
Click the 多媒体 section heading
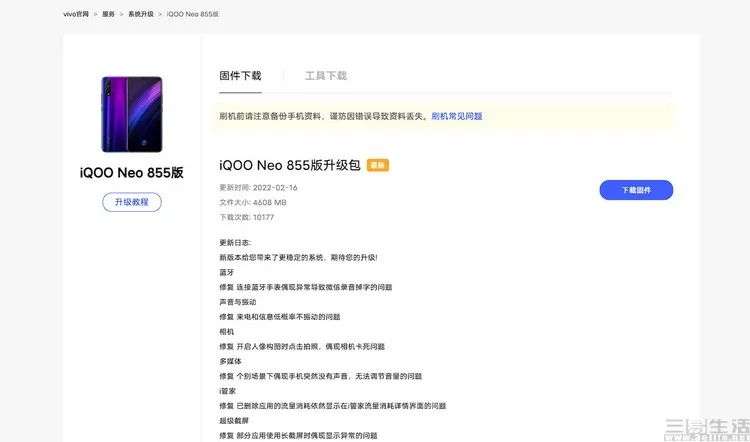[x=231, y=361]
